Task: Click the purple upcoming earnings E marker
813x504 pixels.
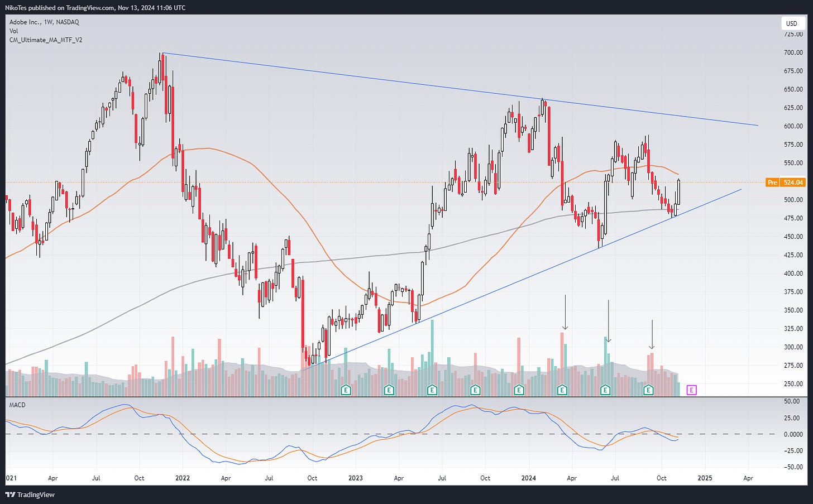Action: point(691,390)
